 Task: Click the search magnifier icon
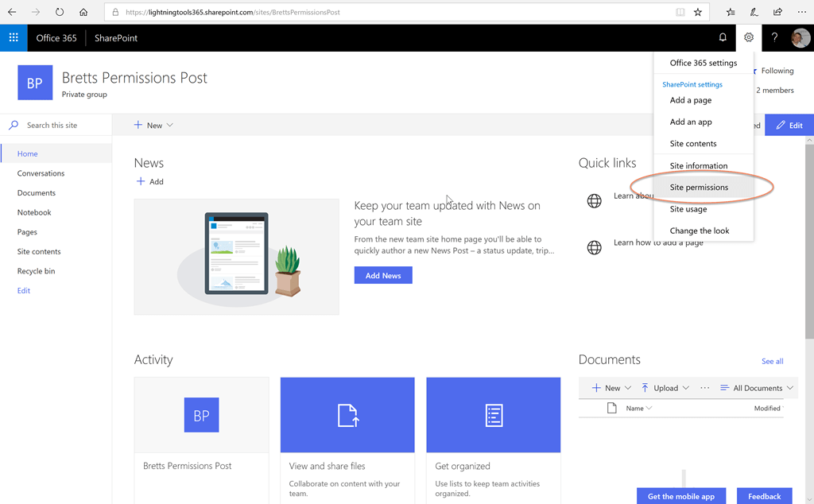click(14, 125)
